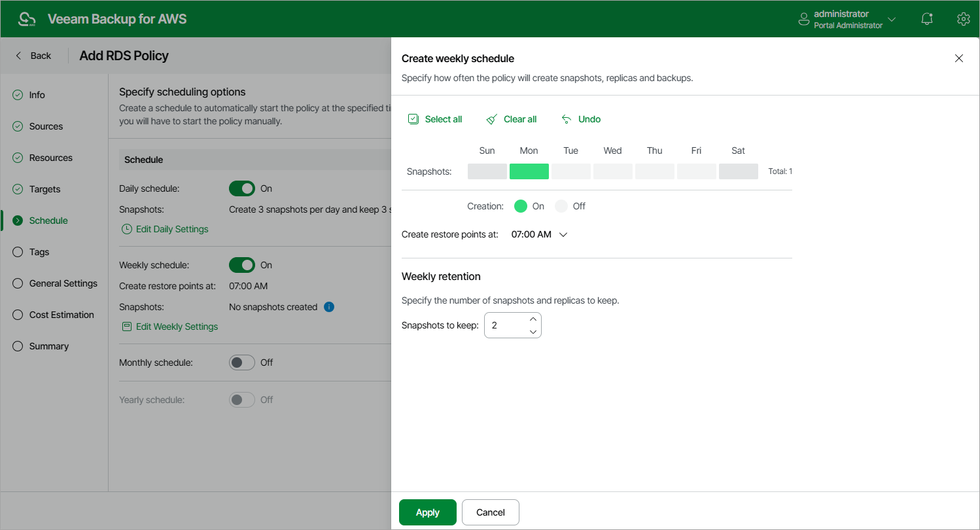Click the Back arrow button
Screen dimensions: 980x530
[33, 56]
